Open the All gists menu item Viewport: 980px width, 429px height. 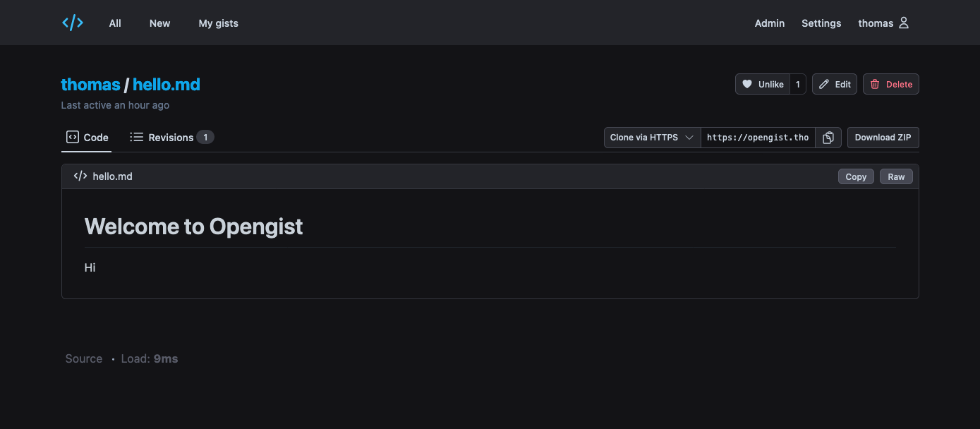(x=115, y=23)
